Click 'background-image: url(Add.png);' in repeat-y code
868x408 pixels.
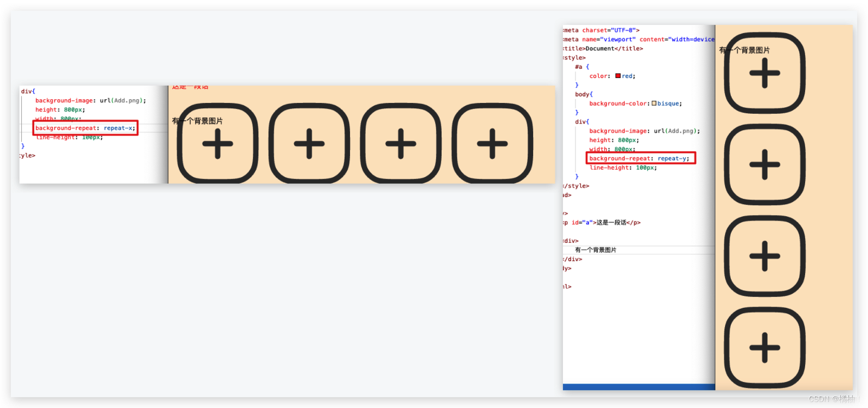click(x=645, y=131)
